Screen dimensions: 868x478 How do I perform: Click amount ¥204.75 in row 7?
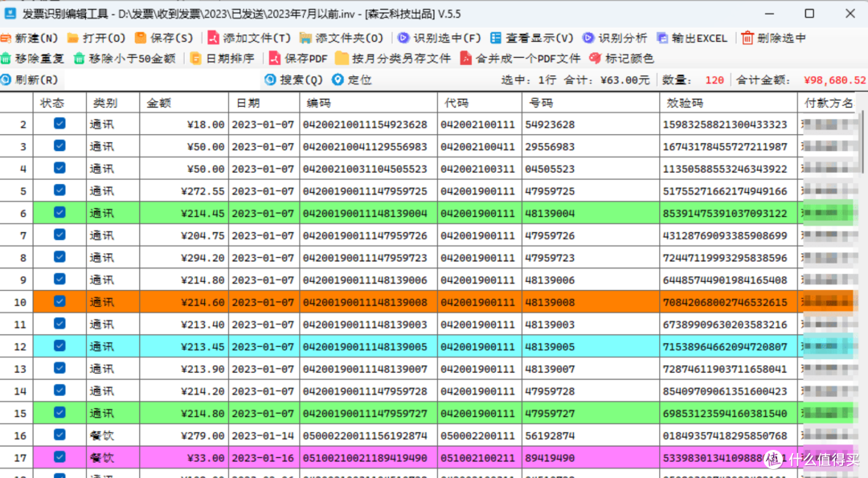pyautogui.click(x=184, y=235)
